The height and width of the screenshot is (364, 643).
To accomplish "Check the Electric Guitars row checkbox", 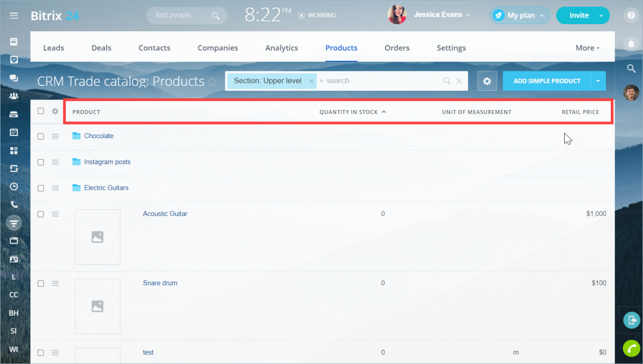I will tap(41, 188).
